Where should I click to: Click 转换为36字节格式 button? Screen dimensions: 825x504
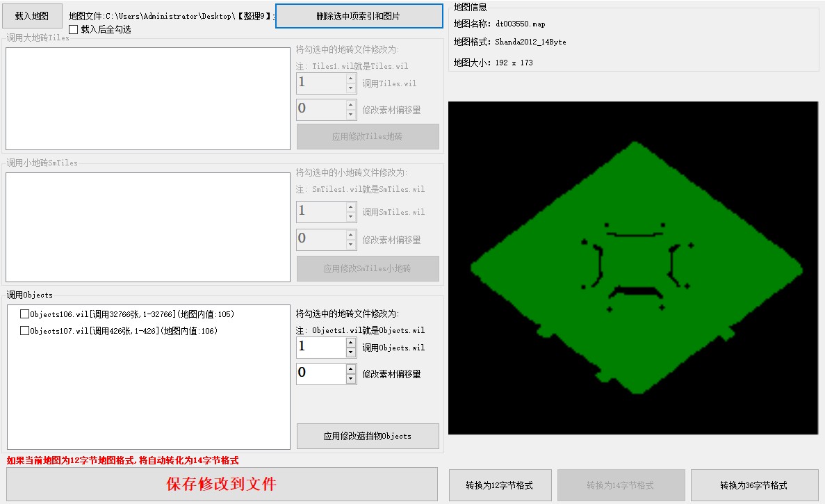coord(753,485)
